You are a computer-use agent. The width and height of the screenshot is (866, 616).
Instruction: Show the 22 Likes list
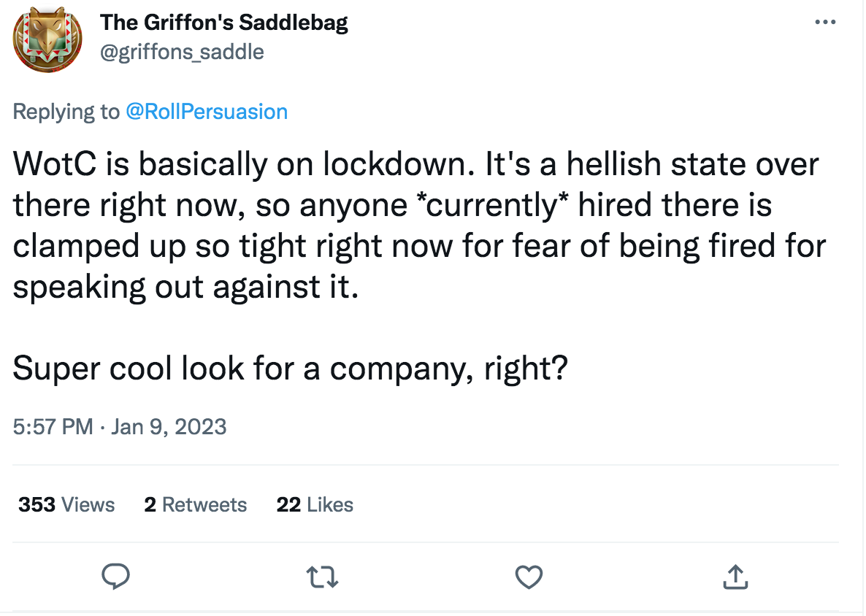coord(315,504)
